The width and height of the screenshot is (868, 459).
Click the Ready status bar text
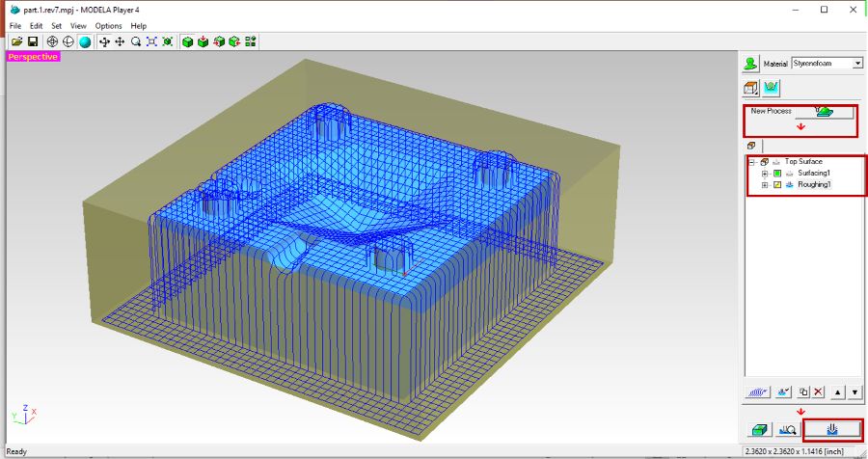click(x=16, y=452)
